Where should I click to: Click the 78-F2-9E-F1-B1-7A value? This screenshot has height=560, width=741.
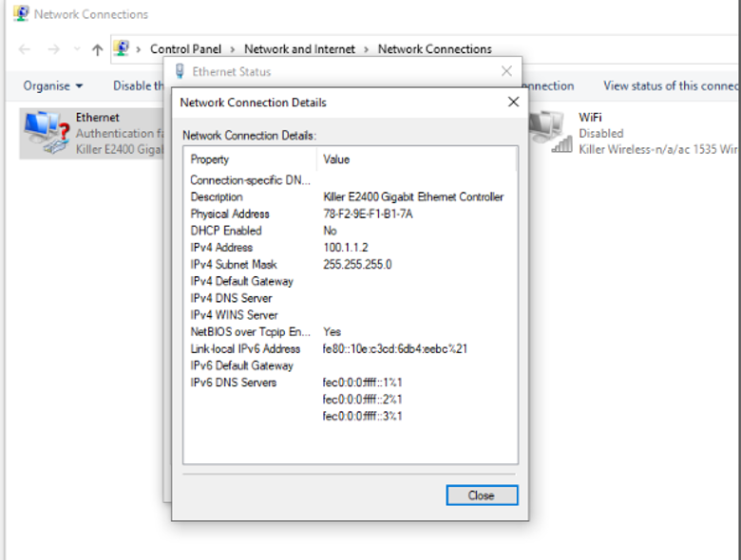tap(368, 214)
